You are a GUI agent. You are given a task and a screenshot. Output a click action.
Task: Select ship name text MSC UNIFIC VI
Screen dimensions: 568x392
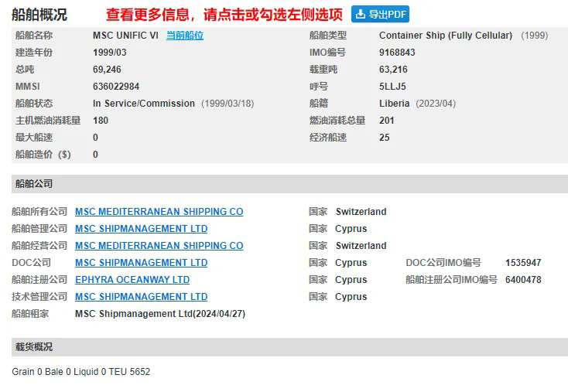[x=125, y=36]
